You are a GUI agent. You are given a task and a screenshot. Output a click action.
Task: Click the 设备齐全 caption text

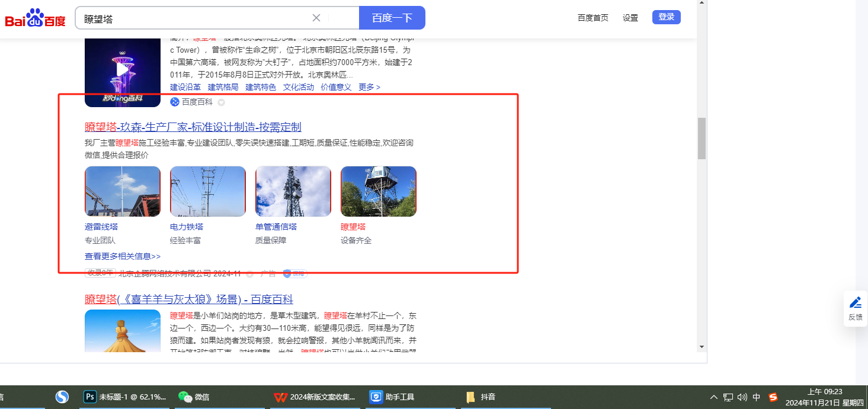point(356,240)
